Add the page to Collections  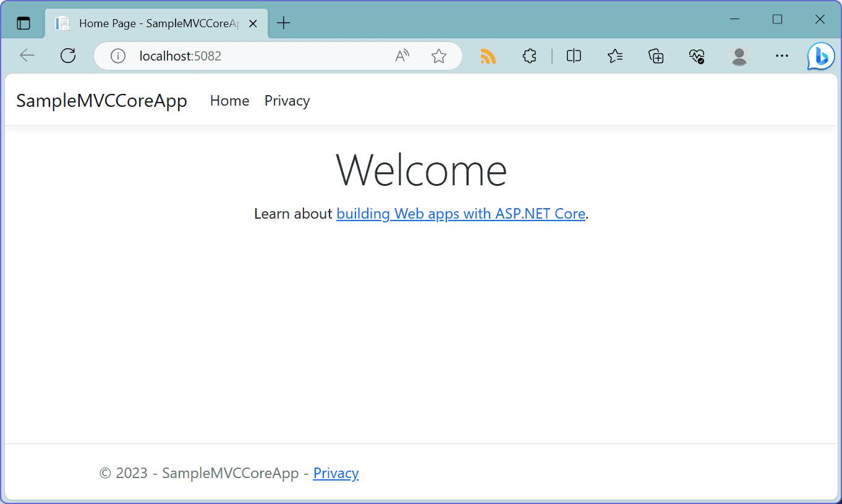(655, 56)
